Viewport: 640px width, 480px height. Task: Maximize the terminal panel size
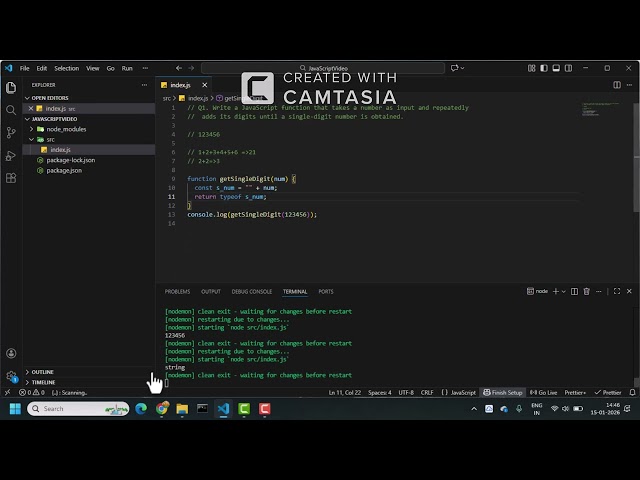[617, 291]
